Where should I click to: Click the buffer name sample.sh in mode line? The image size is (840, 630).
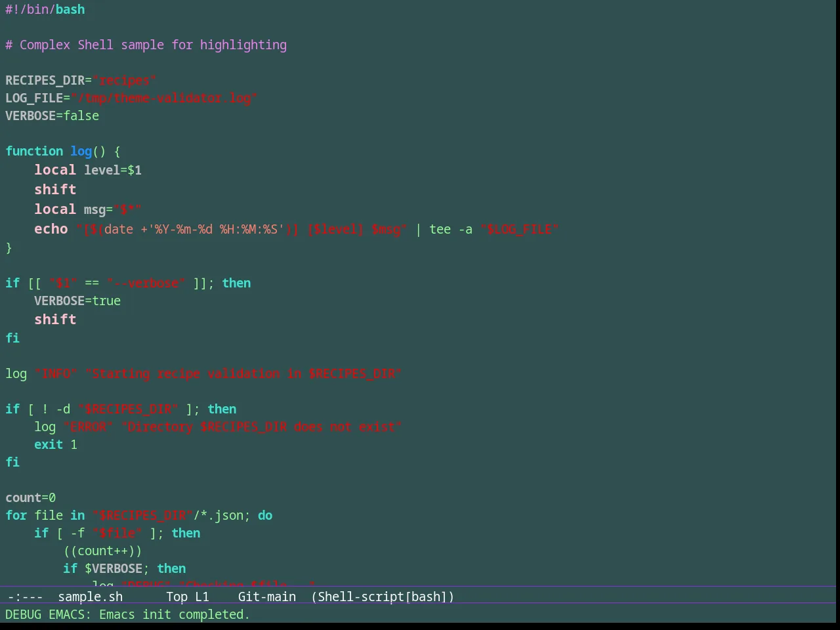coord(90,597)
